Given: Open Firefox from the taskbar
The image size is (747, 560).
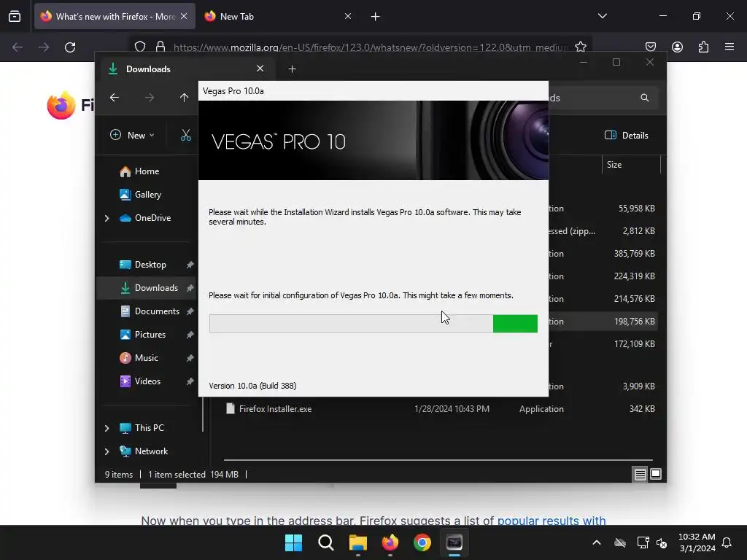Looking at the screenshot, I should point(390,542).
